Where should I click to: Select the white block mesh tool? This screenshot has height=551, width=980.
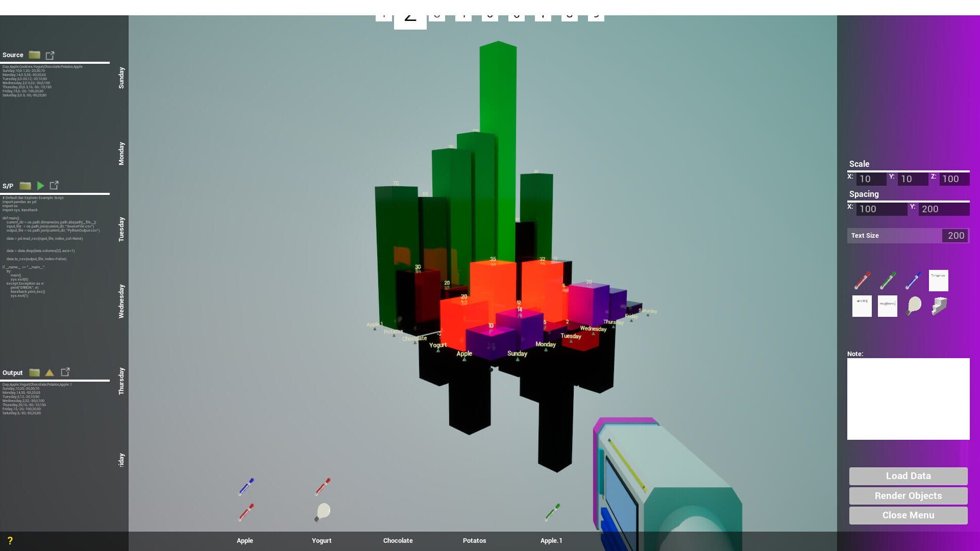pos(939,305)
